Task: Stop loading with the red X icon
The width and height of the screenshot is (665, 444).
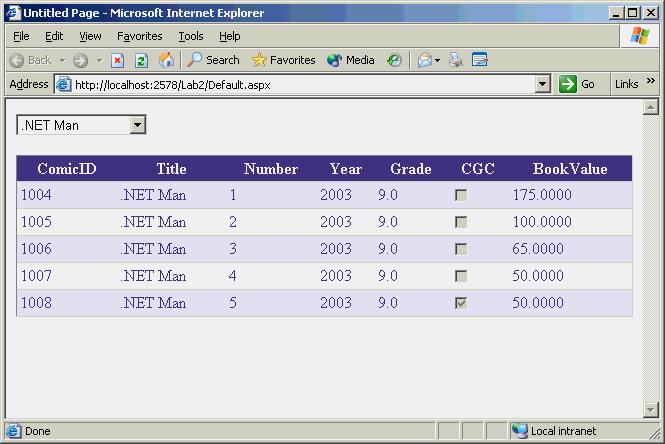Action: coord(117,61)
